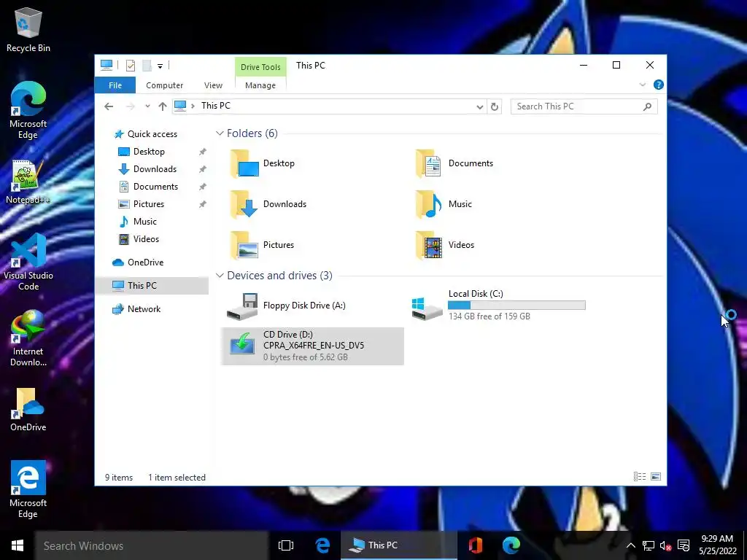Switch to the Computer ribbon tab
The width and height of the screenshot is (747, 560).
[x=164, y=85]
